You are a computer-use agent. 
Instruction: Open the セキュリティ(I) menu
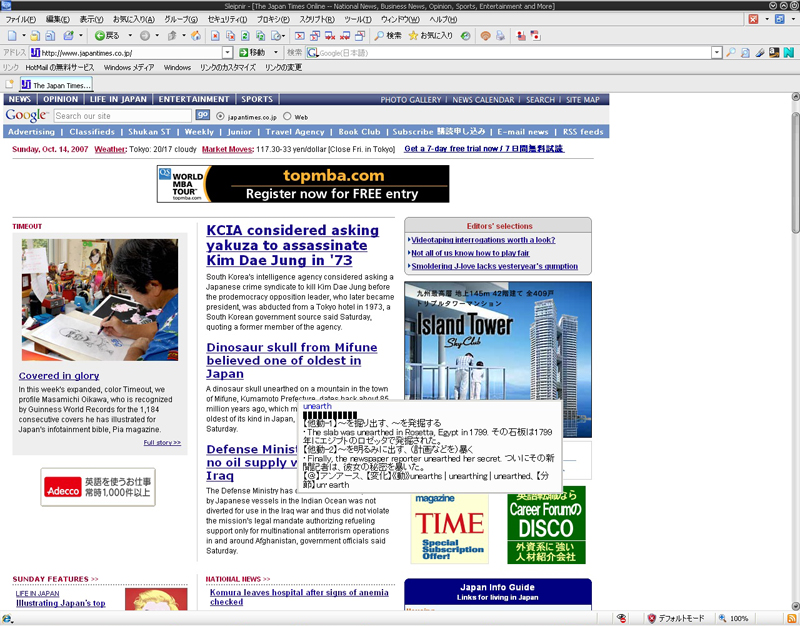[x=227, y=19]
